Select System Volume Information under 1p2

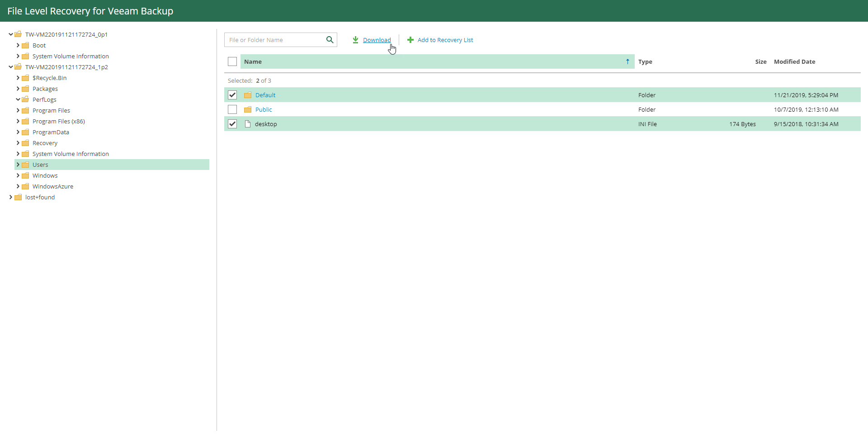[71, 154]
